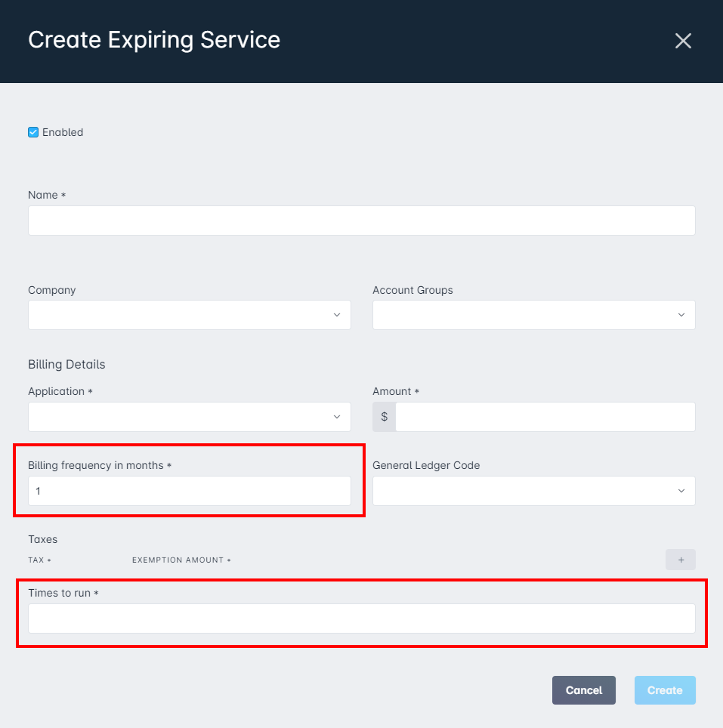Click the Enabled label text
This screenshot has height=728, width=723.
tap(63, 132)
